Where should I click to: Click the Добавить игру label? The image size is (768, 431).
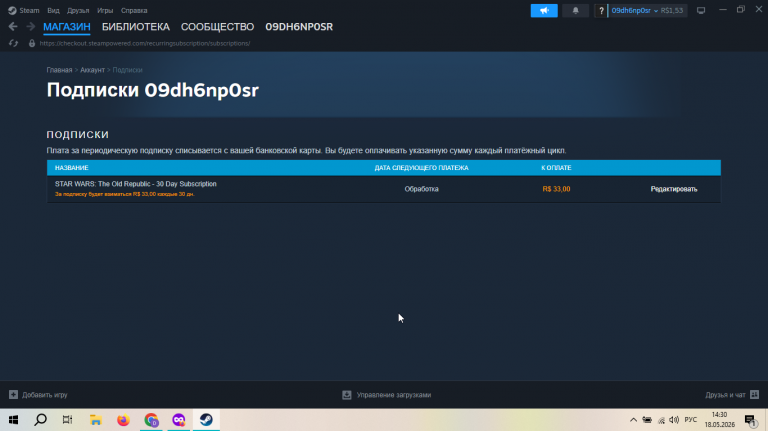(x=45, y=395)
